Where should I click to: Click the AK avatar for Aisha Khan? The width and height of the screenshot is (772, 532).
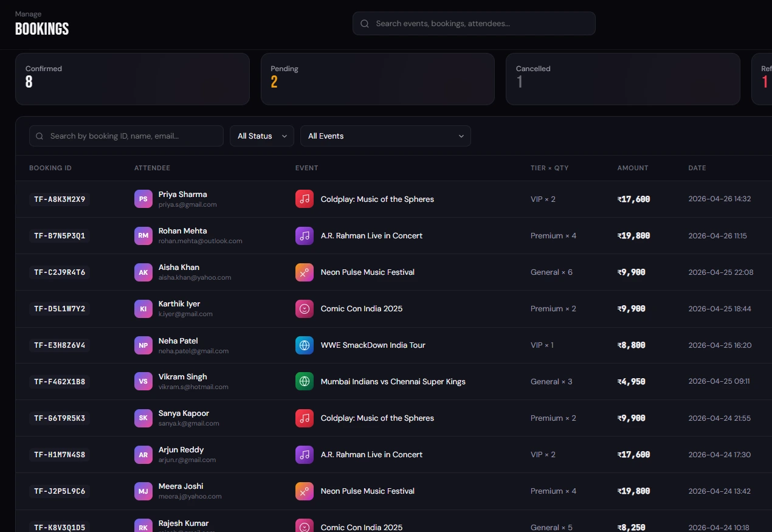pos(143,272)
